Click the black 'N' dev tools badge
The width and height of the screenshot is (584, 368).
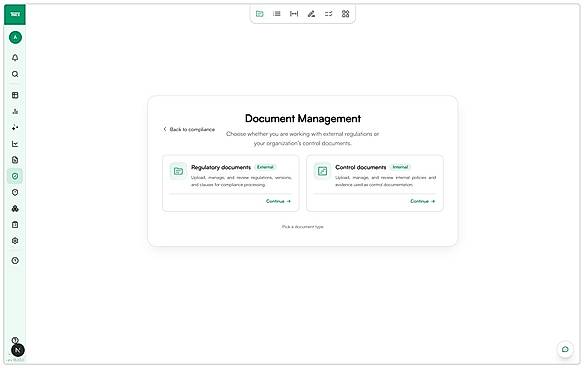point(18,350)
